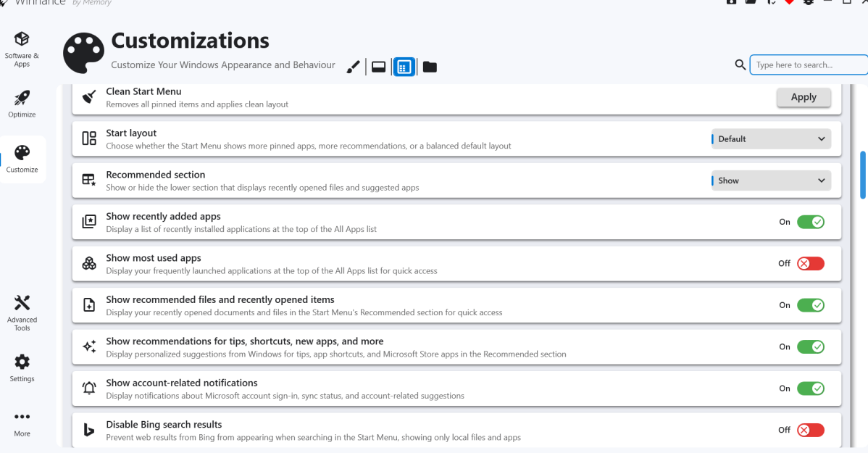This screenshot has width=868, height=453.
Task: Jump to the taskbar customization section
Action: click(x=378, y=67)
